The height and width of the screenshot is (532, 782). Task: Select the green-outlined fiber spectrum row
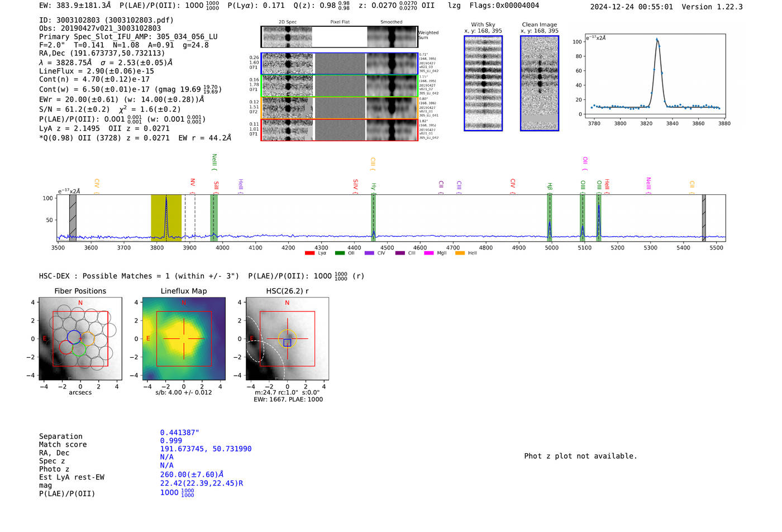point(339,86)
